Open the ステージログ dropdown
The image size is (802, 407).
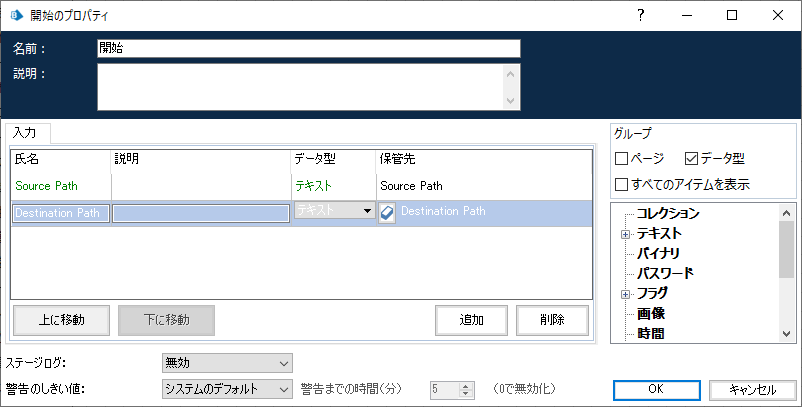pos(227,364)
